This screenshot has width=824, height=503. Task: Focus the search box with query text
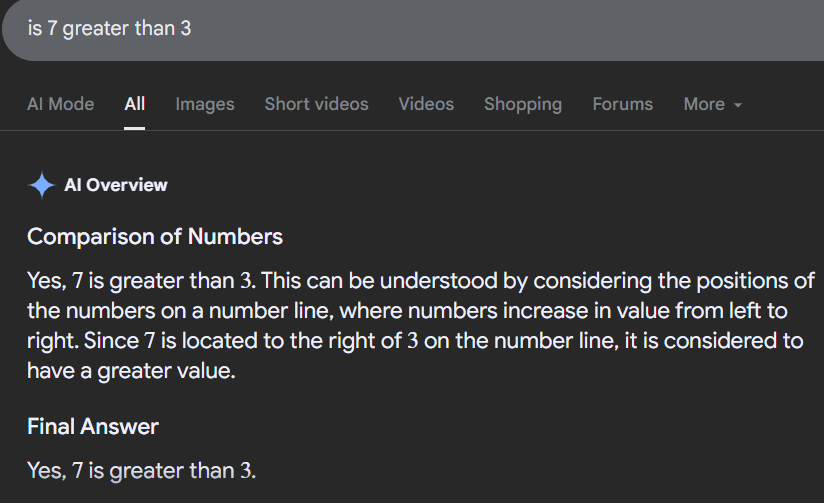(x=413, y=29)
